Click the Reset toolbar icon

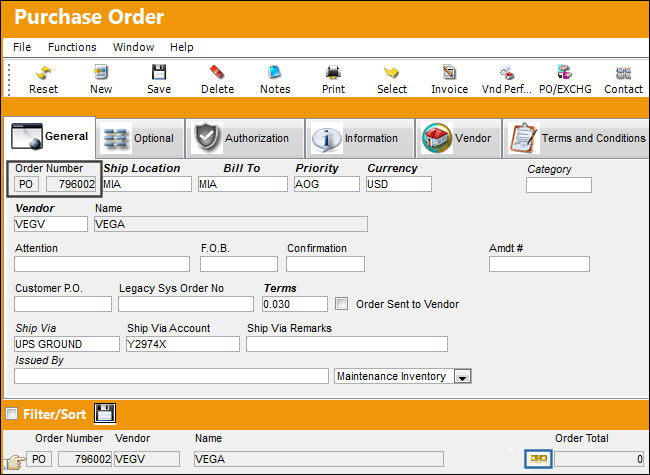(x=43, y=73)
